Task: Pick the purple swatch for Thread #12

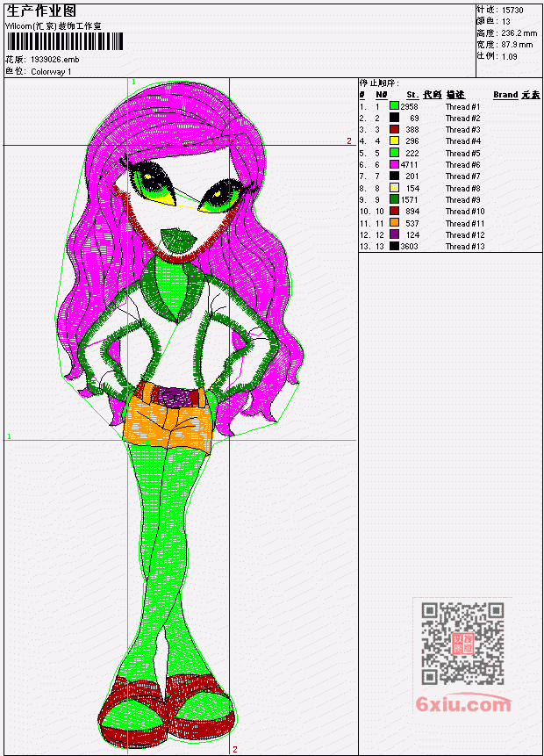Action: tap(394, 234)
